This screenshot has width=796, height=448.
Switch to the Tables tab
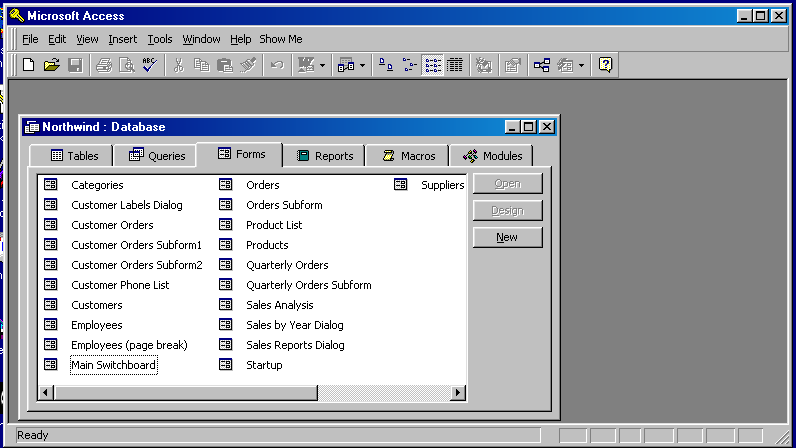pos(72,155)
